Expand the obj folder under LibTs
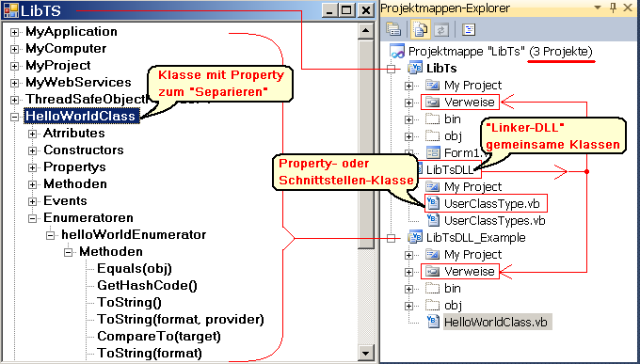 coord(408,136)
